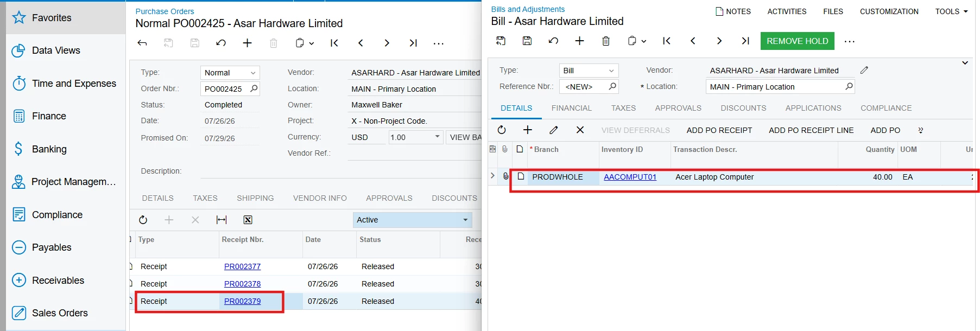Open SHIPPING tab in Purchase Order

[x=255, y=198]
